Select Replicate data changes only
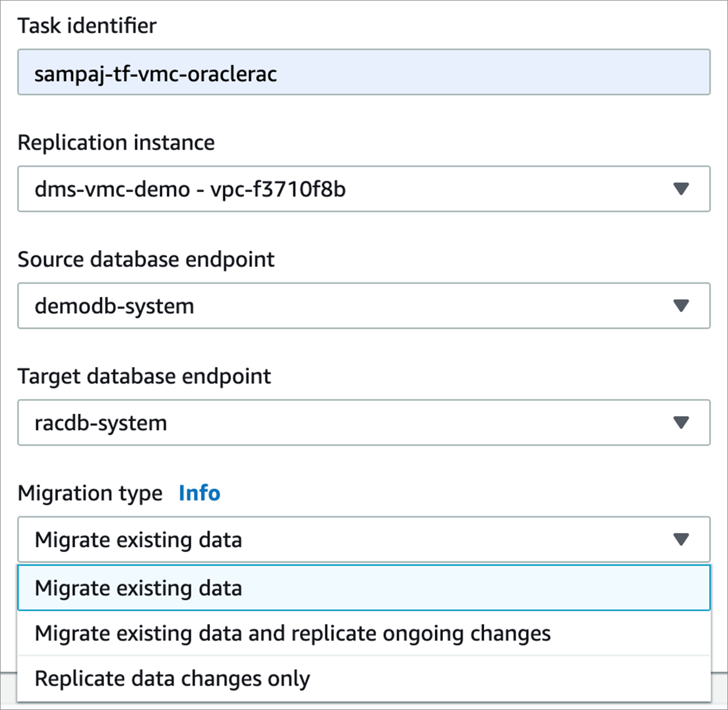The image size is (728, 710). [x=173, y=678]
